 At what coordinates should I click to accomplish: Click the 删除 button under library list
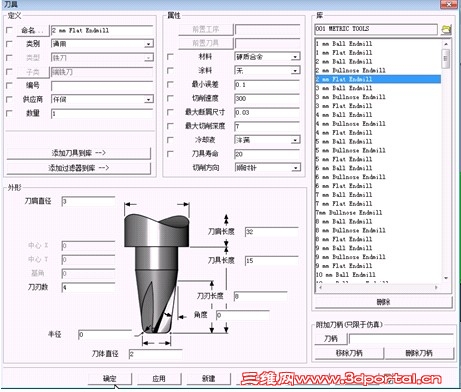[383, 302]
